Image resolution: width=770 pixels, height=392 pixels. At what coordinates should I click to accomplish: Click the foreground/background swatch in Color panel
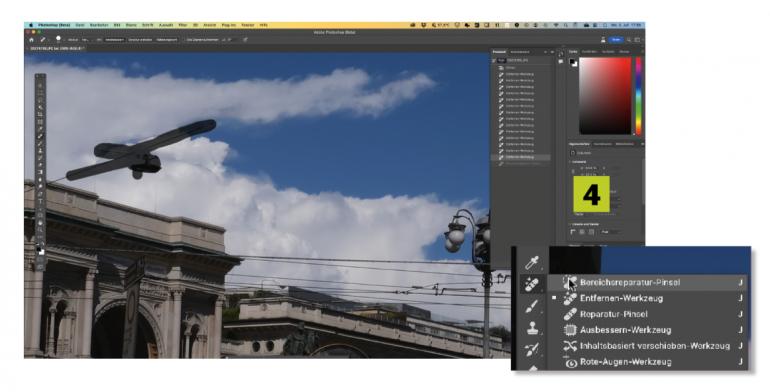point(573,62)
